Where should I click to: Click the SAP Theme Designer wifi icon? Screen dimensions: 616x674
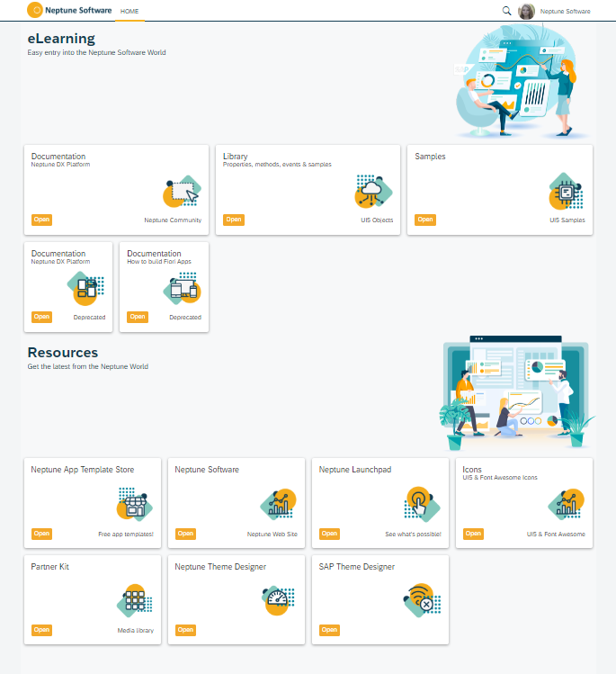(422, 600)
